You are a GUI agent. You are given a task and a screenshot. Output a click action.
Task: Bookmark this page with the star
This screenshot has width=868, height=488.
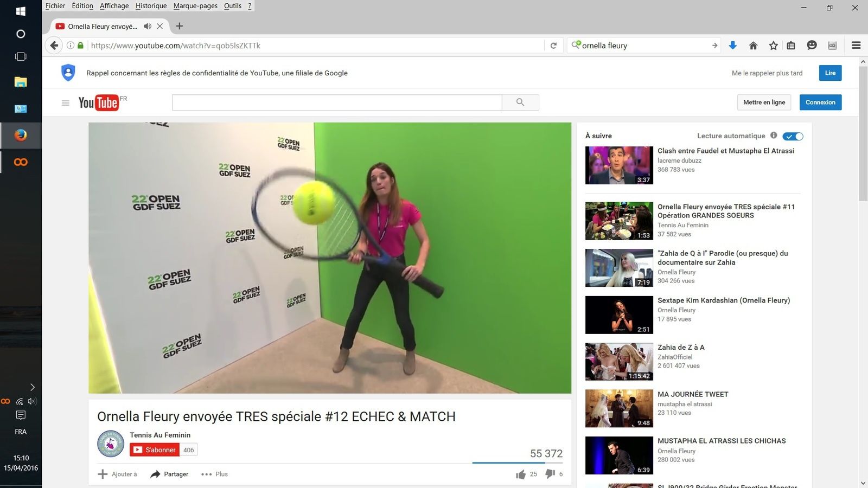pyautogui.click(x=774, y=46)
